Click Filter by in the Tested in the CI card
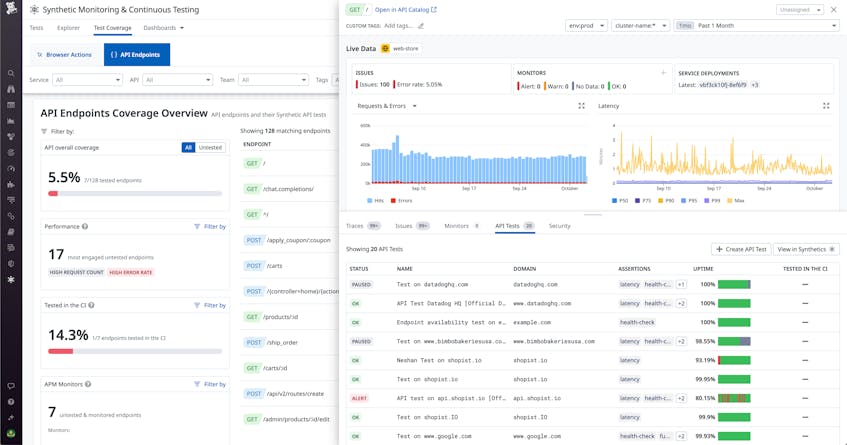This screenshot has height=445, width=847. pyautogui.click(x=210, y=305)
